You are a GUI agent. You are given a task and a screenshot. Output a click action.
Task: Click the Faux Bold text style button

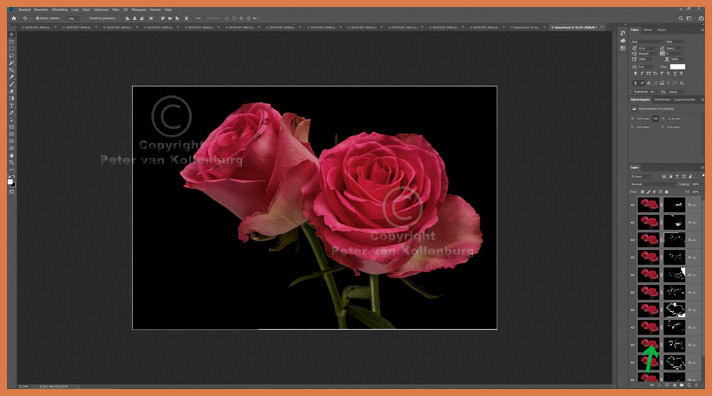pyautogui.click(x=635, y=74)
